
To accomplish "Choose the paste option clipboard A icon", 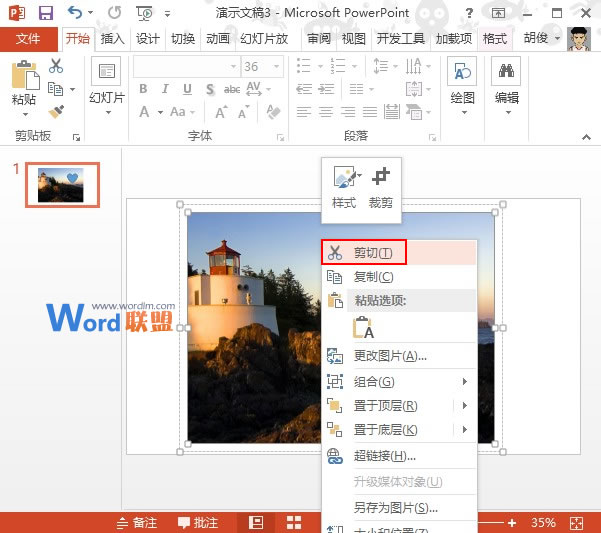I will [x=363, y=328].
